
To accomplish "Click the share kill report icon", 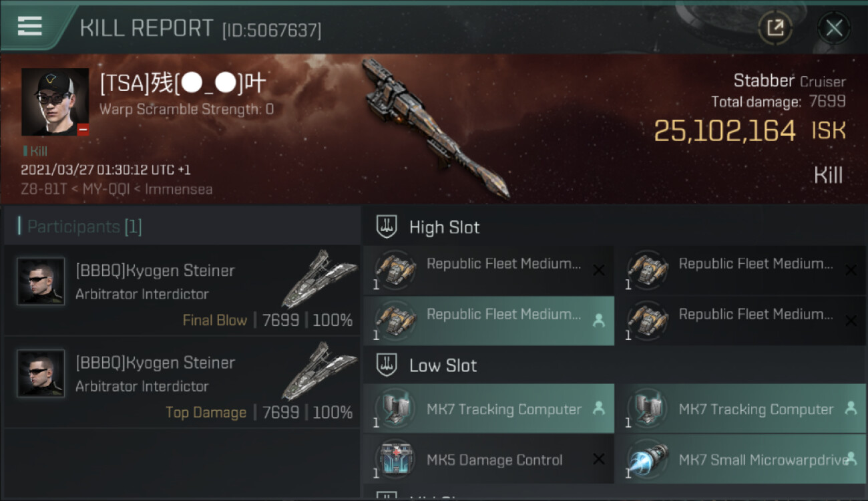I will 775,28.
